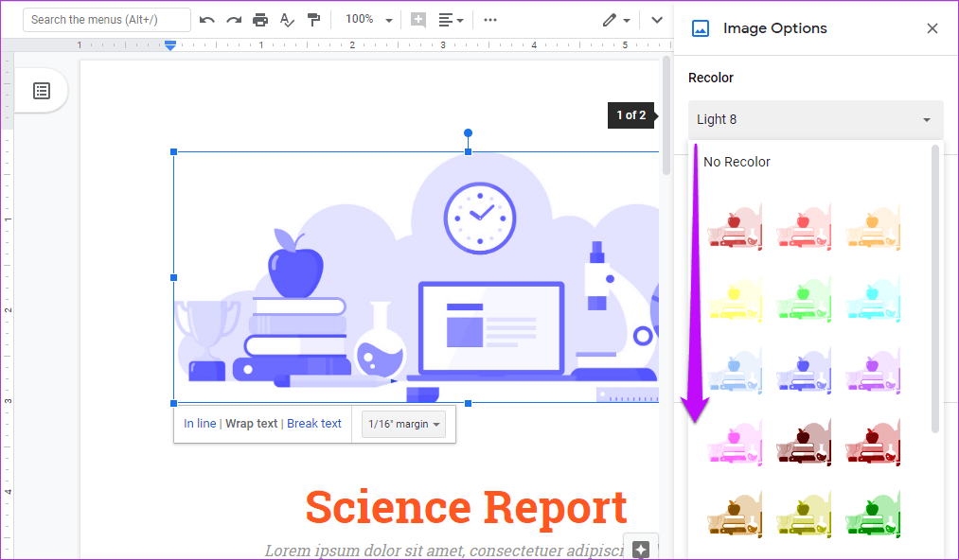
Task: Click the Redo arrow icon
Action: coord(234,20)
